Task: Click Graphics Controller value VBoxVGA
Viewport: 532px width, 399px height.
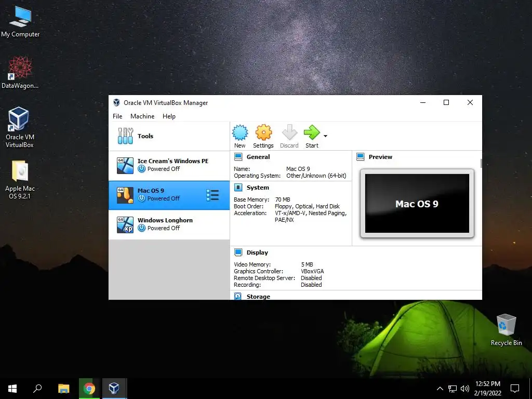Action: [x=312, y=271]
